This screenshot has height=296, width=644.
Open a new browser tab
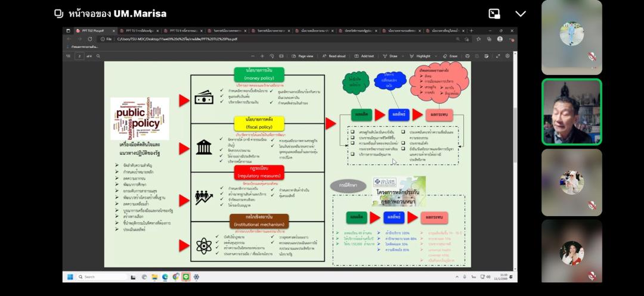pyautogui.click(x=471, y=30)
